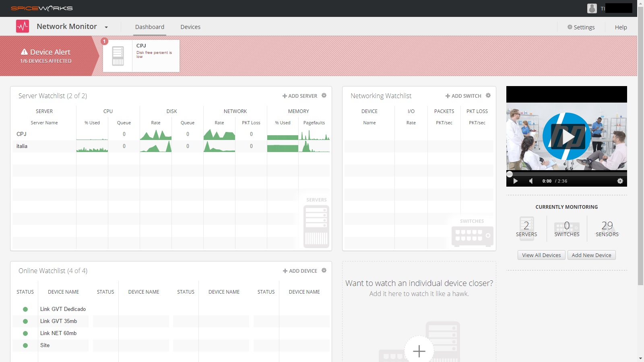Switch to the Devices tab
Screen dimensions: 644x362
[x=190, y=27]
